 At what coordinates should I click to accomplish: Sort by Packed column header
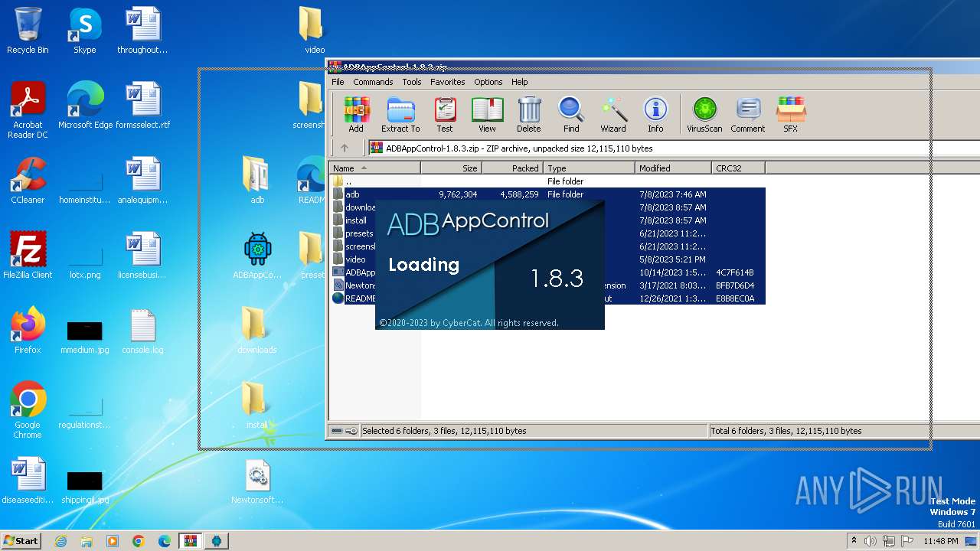(x=513, y=168)
